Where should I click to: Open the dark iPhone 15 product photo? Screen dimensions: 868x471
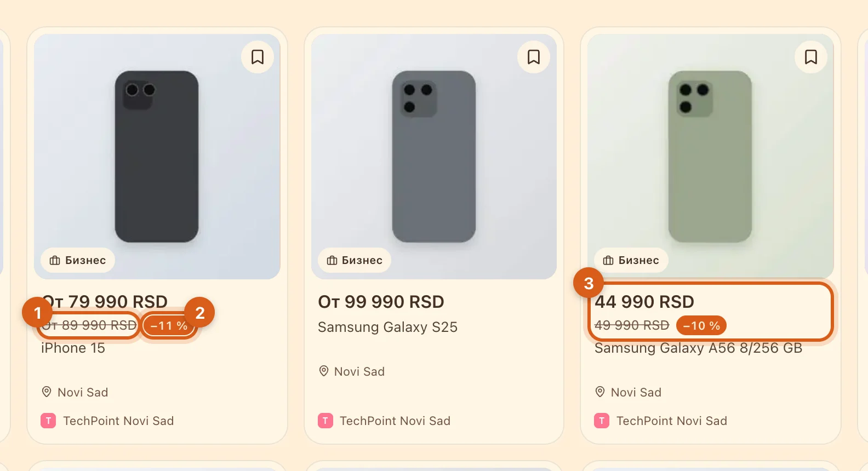coord(157,157)
